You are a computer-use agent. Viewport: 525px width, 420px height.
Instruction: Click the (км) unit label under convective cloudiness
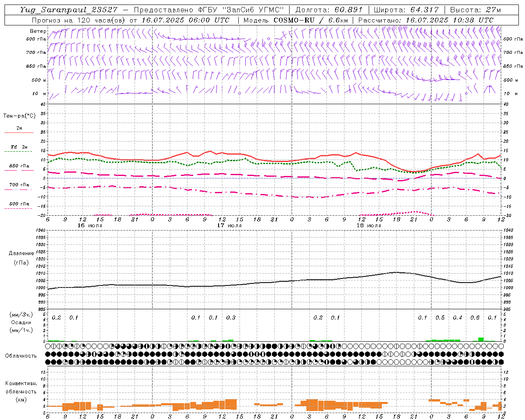[x=21, y=399]
